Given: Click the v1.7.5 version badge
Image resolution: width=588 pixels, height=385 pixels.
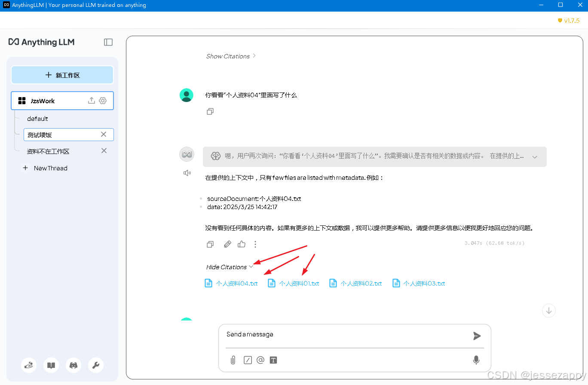Looking at the screenshot, I should [569, 20].
